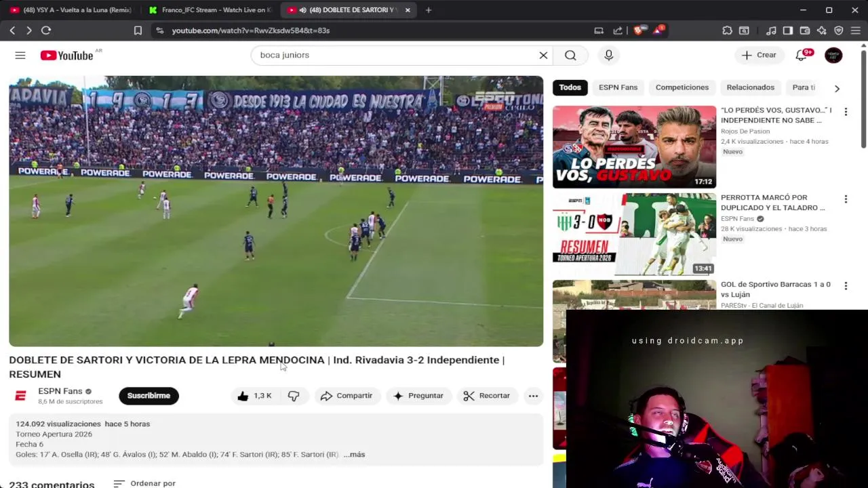Share this page from address bar
This screenshot has height=488, width=868.
(618, 30)
